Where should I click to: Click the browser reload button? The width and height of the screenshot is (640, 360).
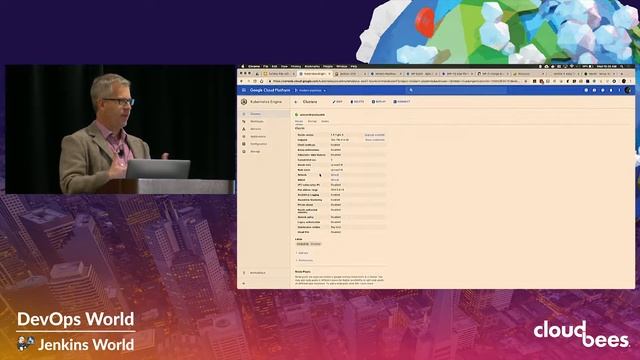[x=255, y=81]
